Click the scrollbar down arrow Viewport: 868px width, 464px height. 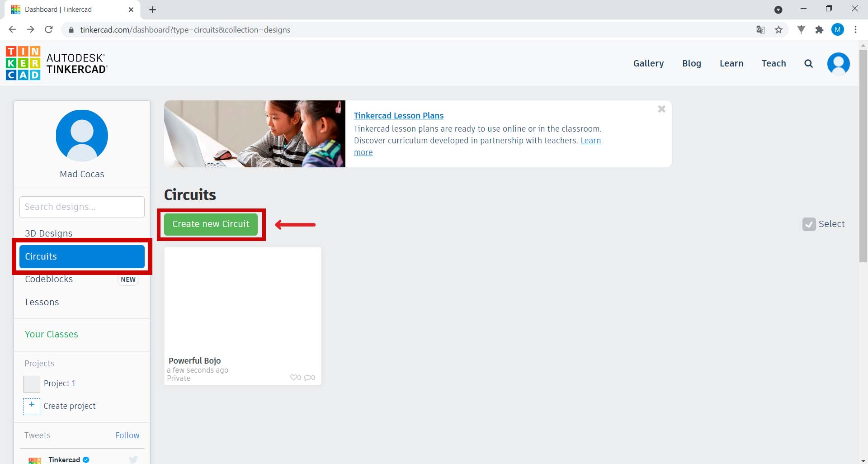tap(863, 460)
